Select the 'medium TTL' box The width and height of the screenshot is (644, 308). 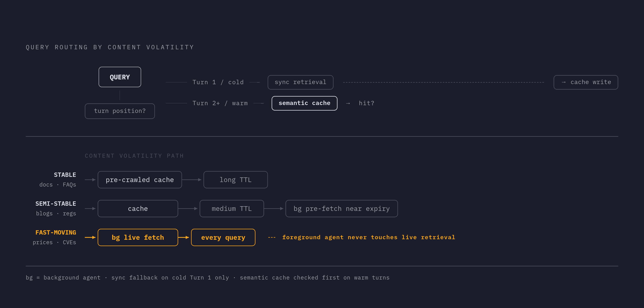click(231, 209)
